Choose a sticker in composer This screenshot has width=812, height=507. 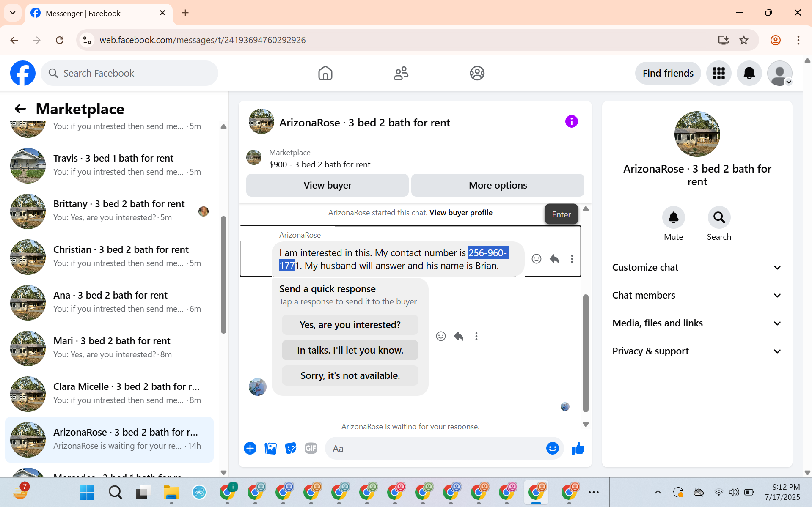tap(291, 448)
